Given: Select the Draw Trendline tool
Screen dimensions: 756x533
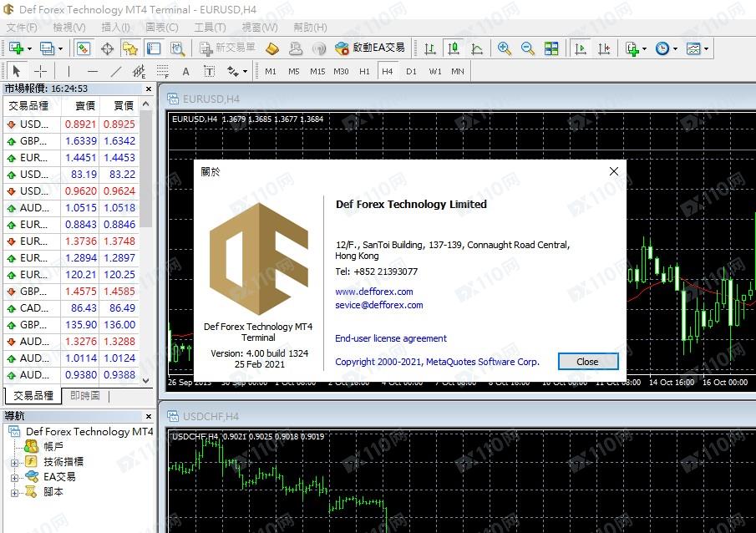Looking at the screenshot, I should pyautogui.click(x=116, y=71).
